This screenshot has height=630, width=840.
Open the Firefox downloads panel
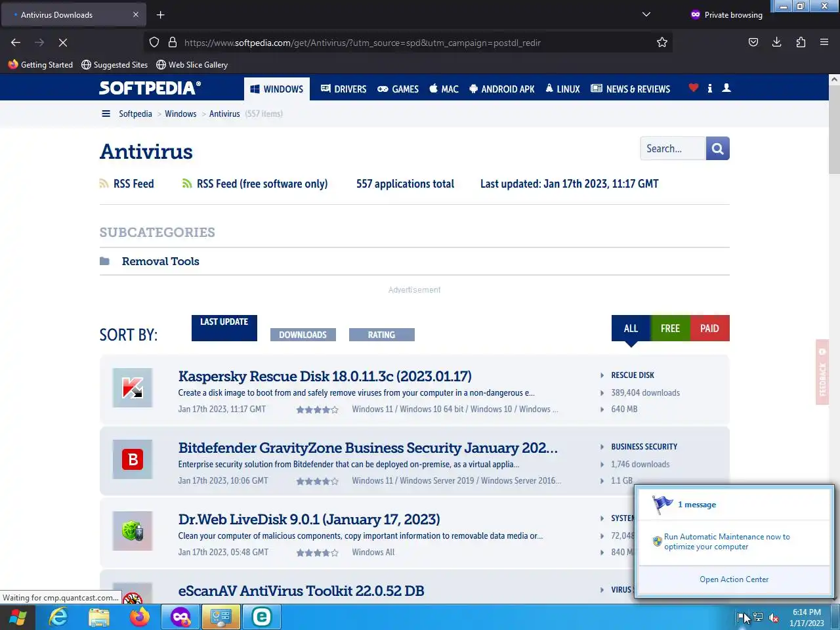tap(777, 42)
